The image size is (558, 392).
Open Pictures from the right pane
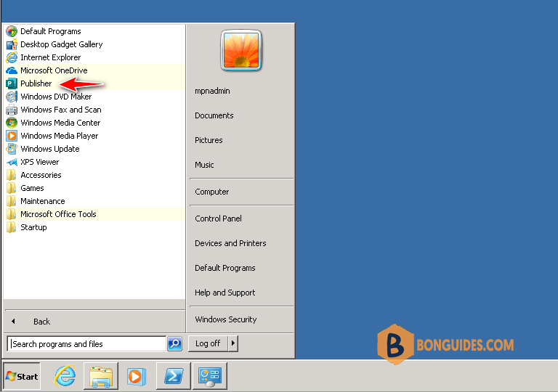241,140
